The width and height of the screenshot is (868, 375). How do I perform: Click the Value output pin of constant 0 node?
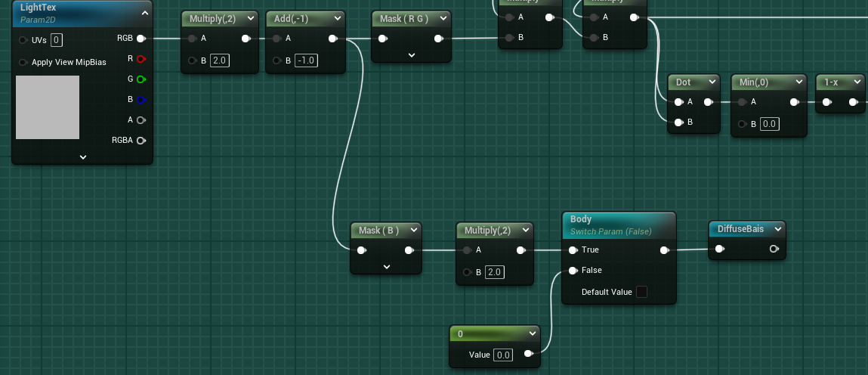click(528, 354)
